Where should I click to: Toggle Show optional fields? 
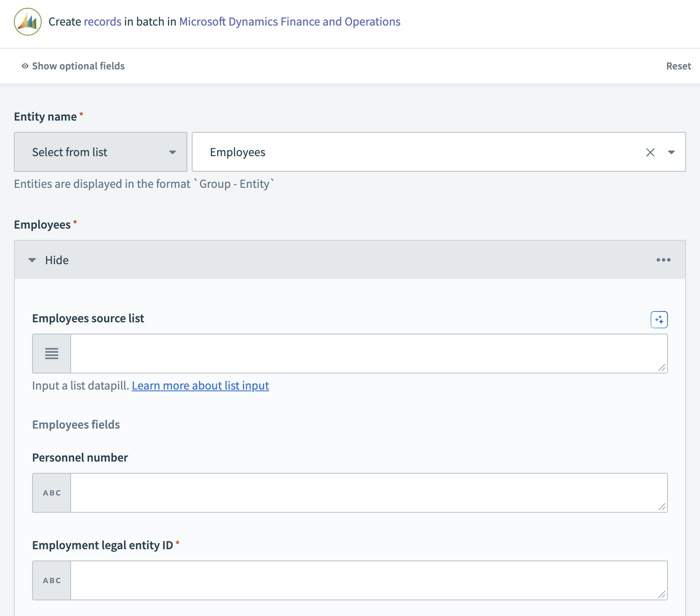[x=78, y=66]
